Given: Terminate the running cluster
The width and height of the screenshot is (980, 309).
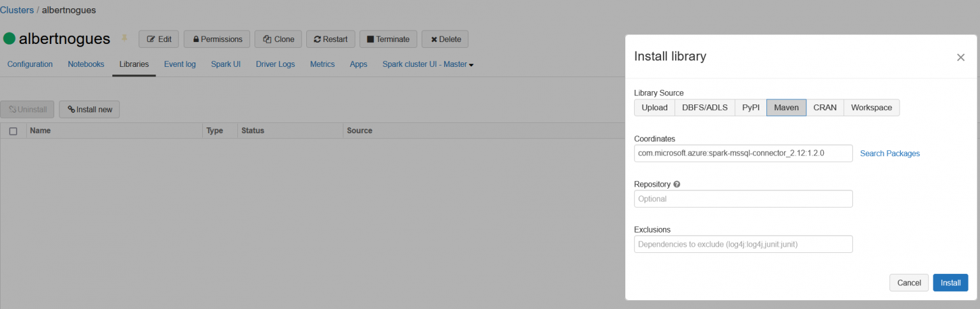Looking at the screenshot, I should [388, 39].
